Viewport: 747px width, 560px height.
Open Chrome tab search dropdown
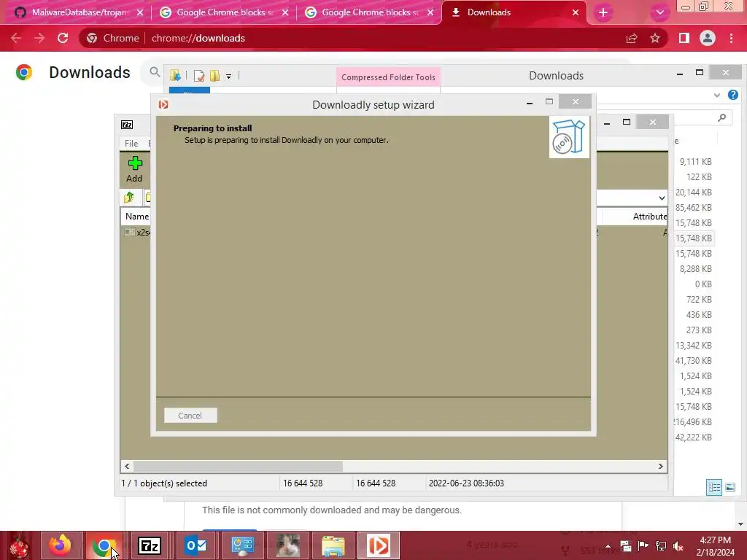pos(659,13)
